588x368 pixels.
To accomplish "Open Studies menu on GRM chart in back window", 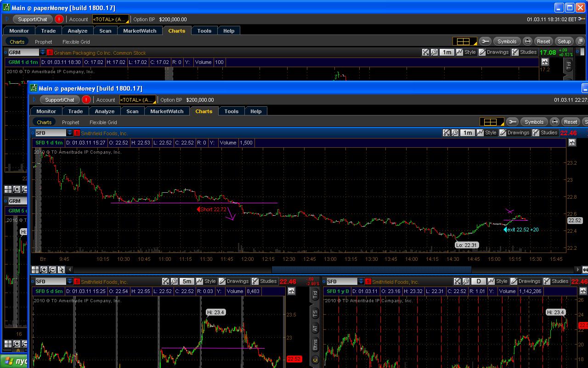I will [524, 52].
